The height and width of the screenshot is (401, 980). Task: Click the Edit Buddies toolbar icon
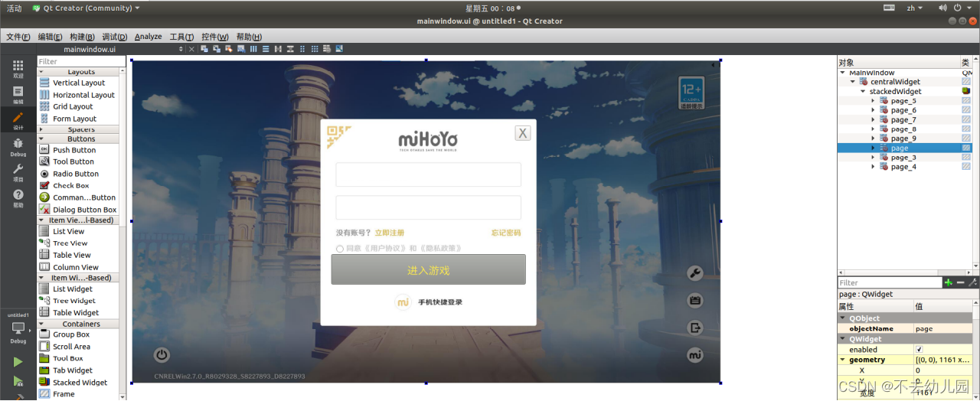[229, 49]
